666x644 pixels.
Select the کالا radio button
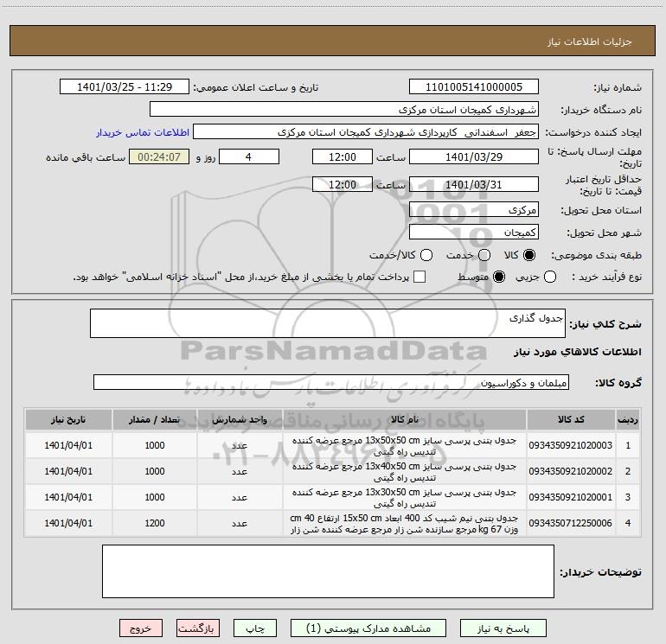(529, 255)
